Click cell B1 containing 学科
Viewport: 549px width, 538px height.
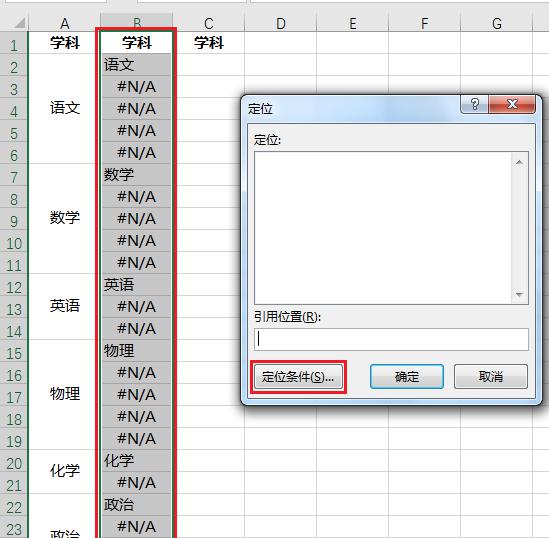click(137, 43)
